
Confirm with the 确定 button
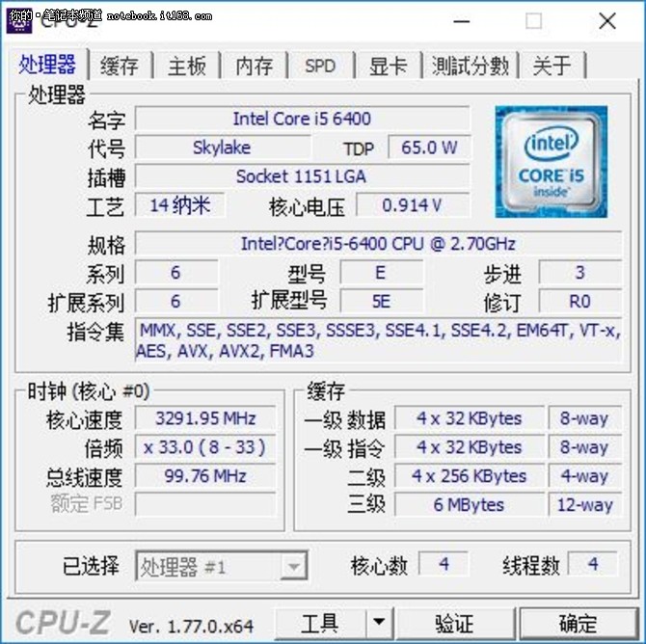pos(578,622)
